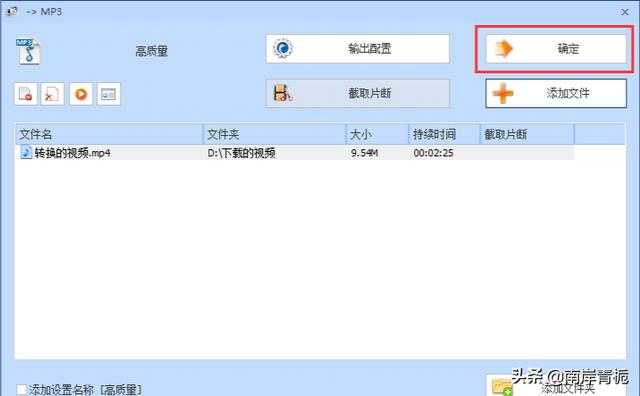This screenshot has width=640, height=396.
Task: Click 添加文件夹 add folder button
Action: (556, 386)
